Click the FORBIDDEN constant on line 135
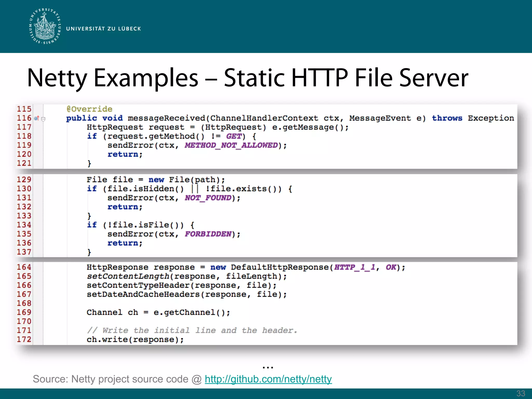 coord(208,234)
